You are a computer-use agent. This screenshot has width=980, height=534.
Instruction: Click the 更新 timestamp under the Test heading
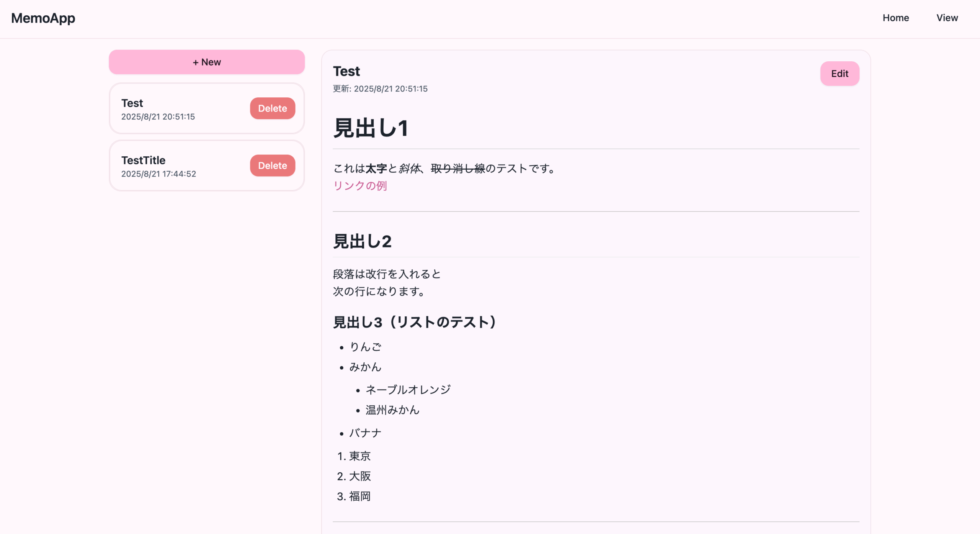(380, 88)
